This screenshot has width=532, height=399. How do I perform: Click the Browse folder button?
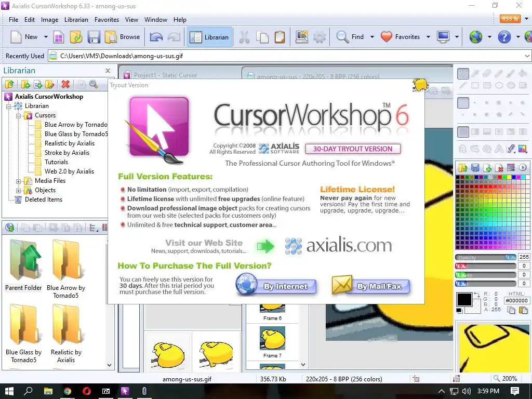(123, 37)
